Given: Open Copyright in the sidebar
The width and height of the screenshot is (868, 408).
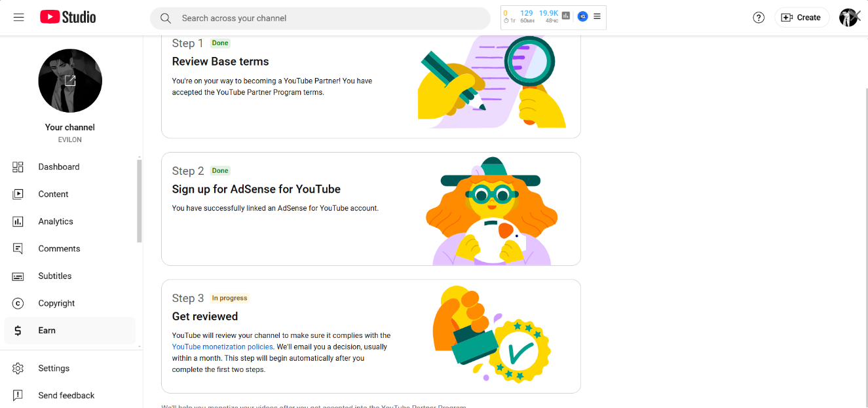Looking at the screenshot, I should pyautogui.click(x=70, y=303).
